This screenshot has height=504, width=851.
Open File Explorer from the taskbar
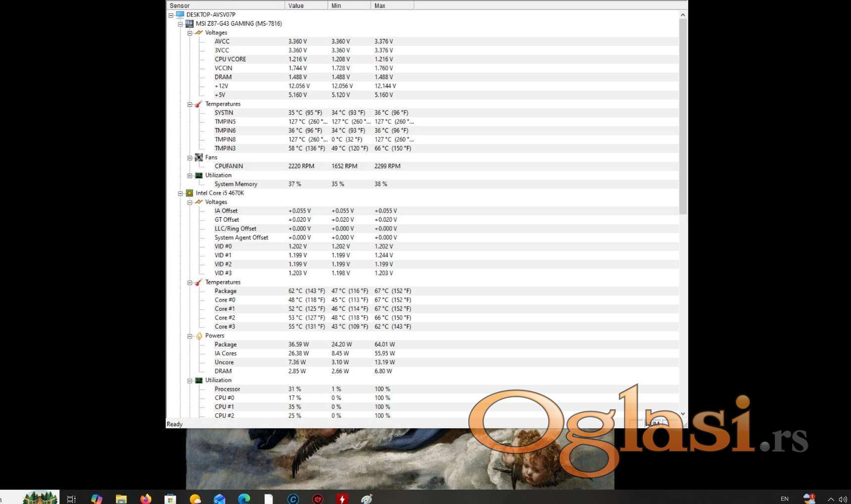pos(121,499)
